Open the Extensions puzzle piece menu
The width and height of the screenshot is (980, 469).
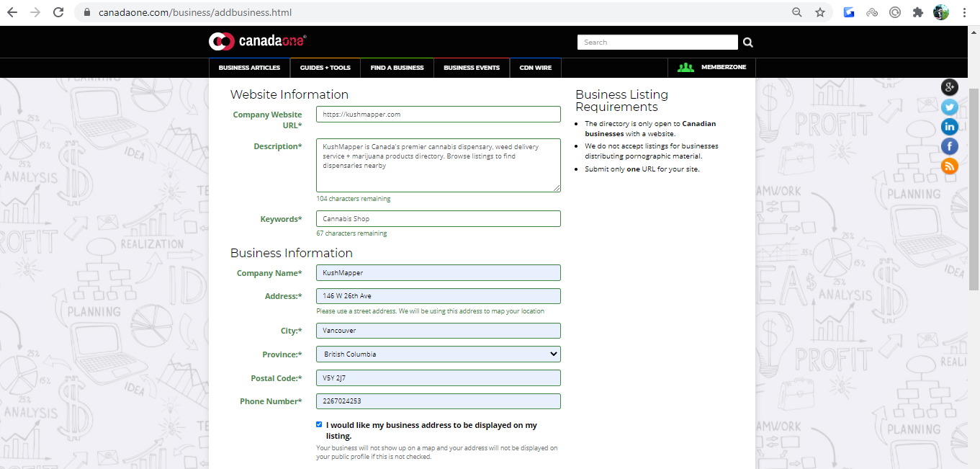pyautogui.click(x=917, y=12)
